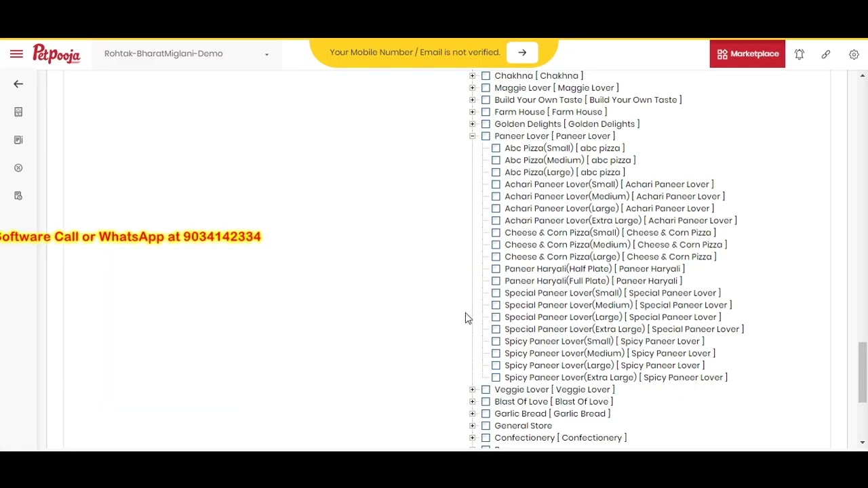Click Special Paneer Lover(Medium) item text
This screenshot has width=868, height=488.
pyautogui.click(x=618, y=305)
